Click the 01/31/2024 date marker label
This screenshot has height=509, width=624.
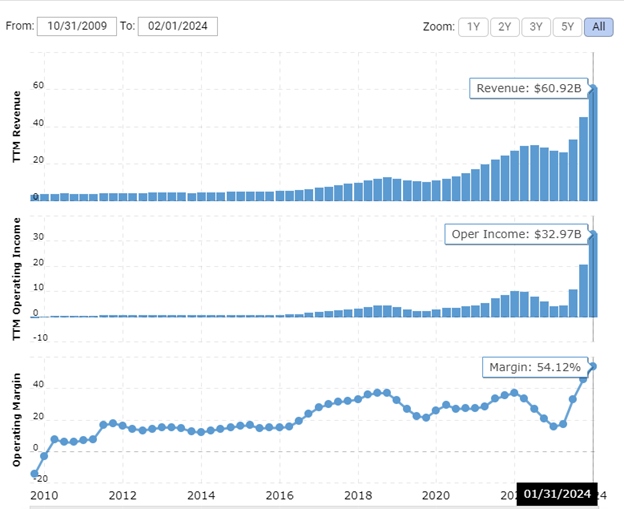pos(557,495)
